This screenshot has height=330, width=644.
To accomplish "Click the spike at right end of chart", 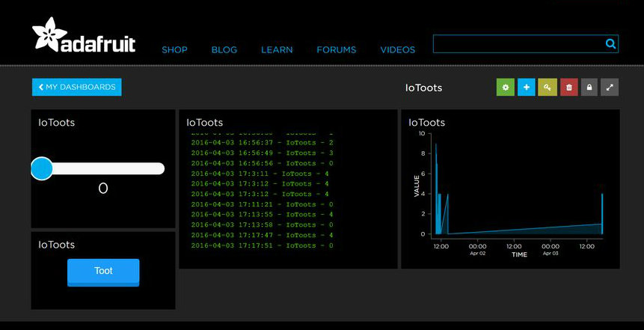I will [x=602, y=214].
